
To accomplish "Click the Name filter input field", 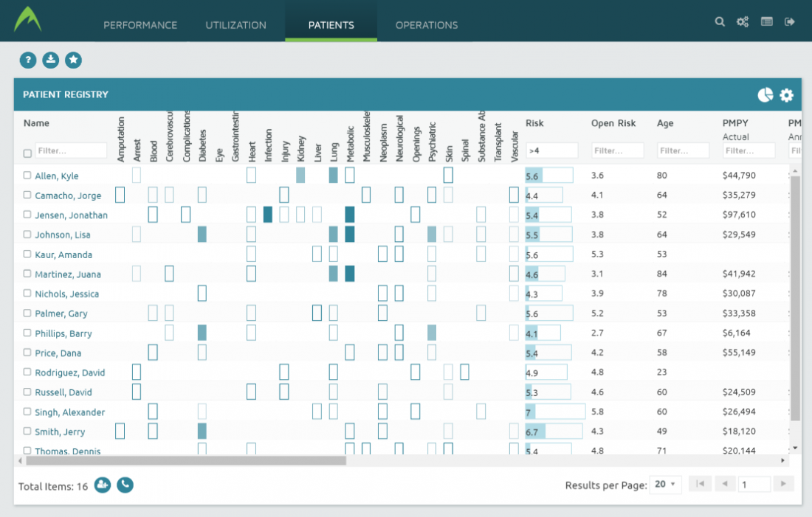I will [71, 150].
